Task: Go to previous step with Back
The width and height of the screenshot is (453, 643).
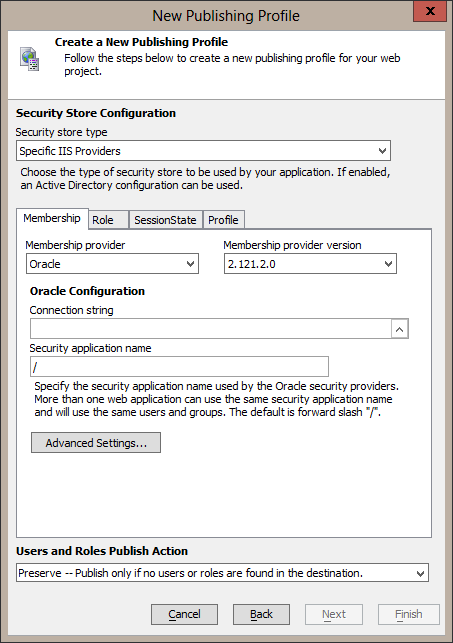Action: tap(261, 614)
